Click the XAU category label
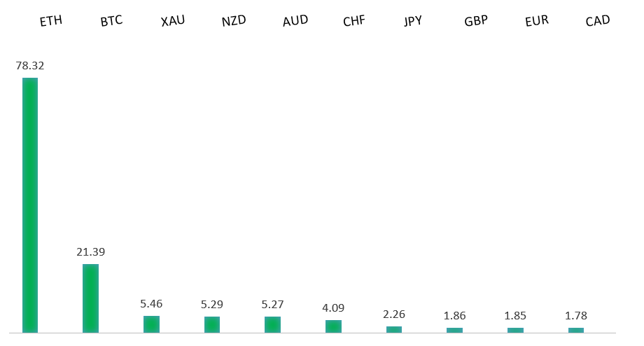The width and height of the screenshot is (644, 346). click(x=172, y=21)
